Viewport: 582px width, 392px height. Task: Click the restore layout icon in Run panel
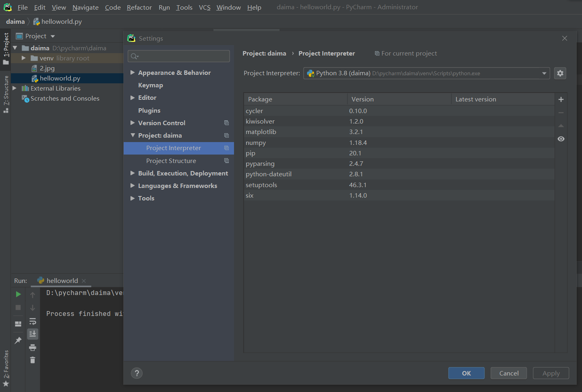point(18,324)
